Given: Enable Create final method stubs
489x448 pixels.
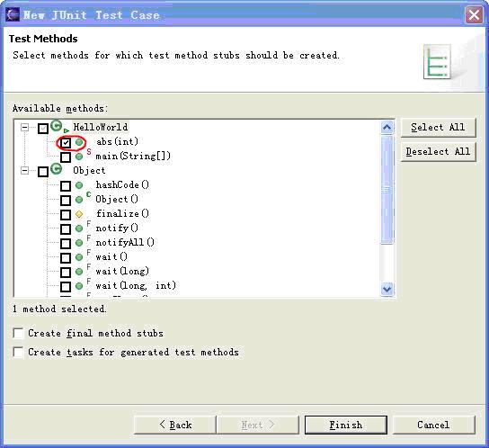Looking at the screenshot, I should point(18,333).
